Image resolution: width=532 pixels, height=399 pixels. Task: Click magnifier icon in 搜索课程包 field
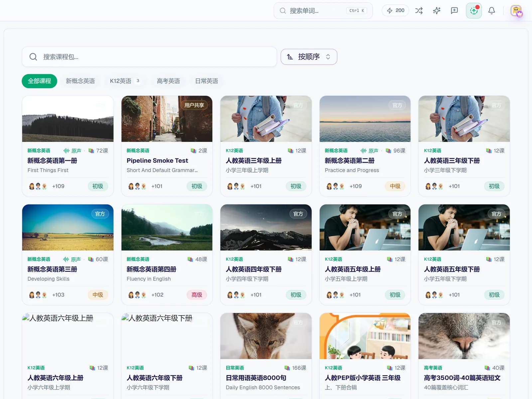(33, 57)
